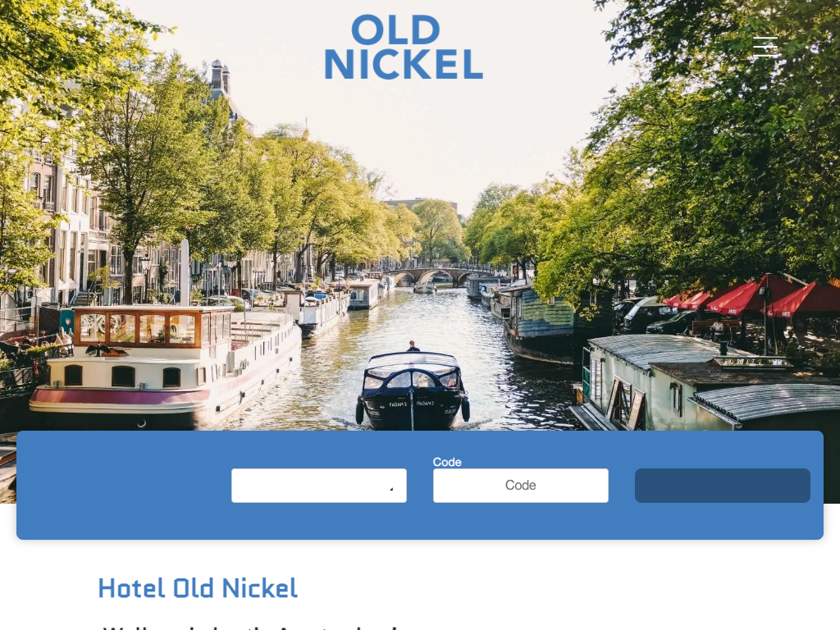Click the empty left area of blue bar
Image resolution: width=840 pixels, height=630 pixels.
click(124, 485)
